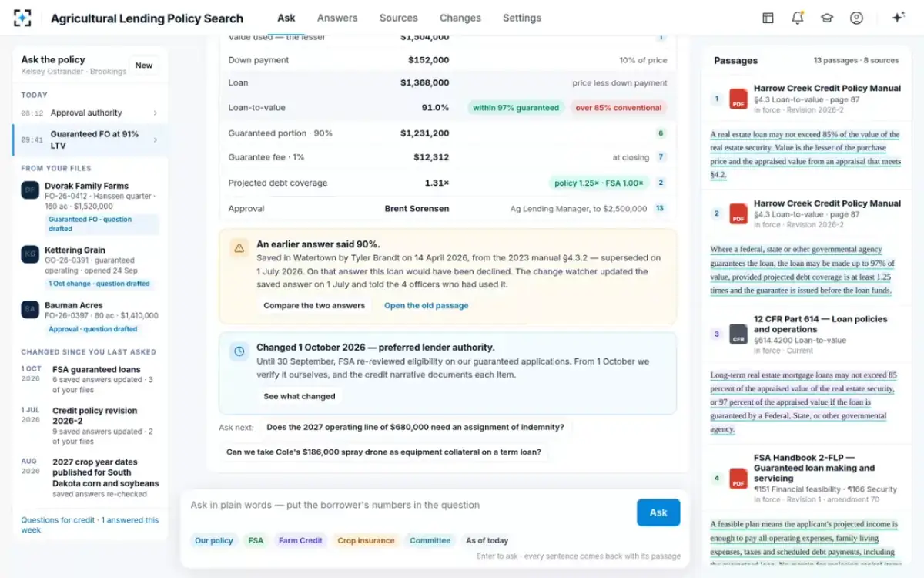Click the Kettering Grain avatar
Viewport: 924px width, 578px height.
tap(30, 254)
